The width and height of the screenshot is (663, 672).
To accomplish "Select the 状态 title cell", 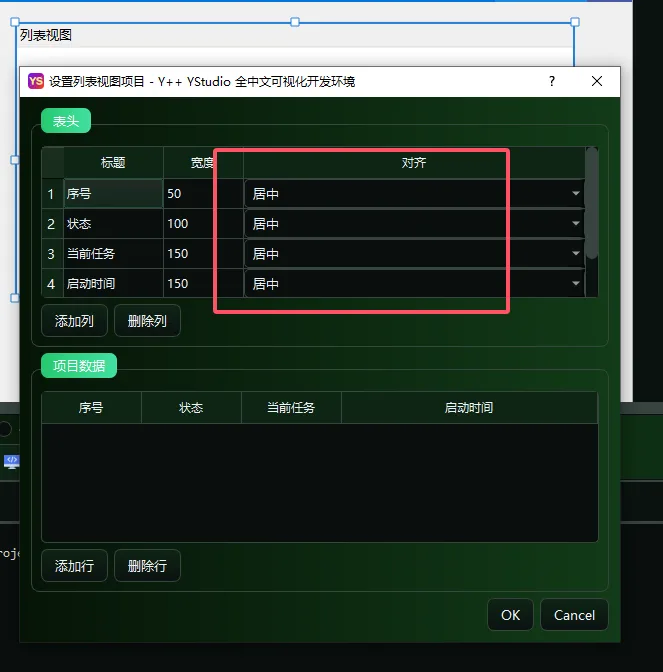I will [x=113, y=224].
